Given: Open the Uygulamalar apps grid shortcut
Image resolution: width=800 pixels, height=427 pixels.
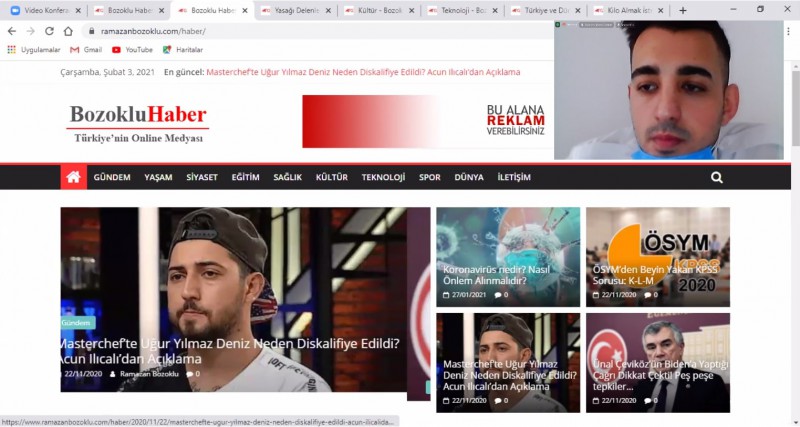Looking at the screenshot, I should pyautogui.click(x=34, y=49).
